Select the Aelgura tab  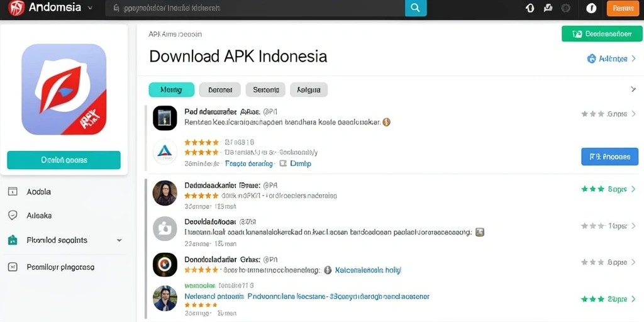(x=309, y=89)
